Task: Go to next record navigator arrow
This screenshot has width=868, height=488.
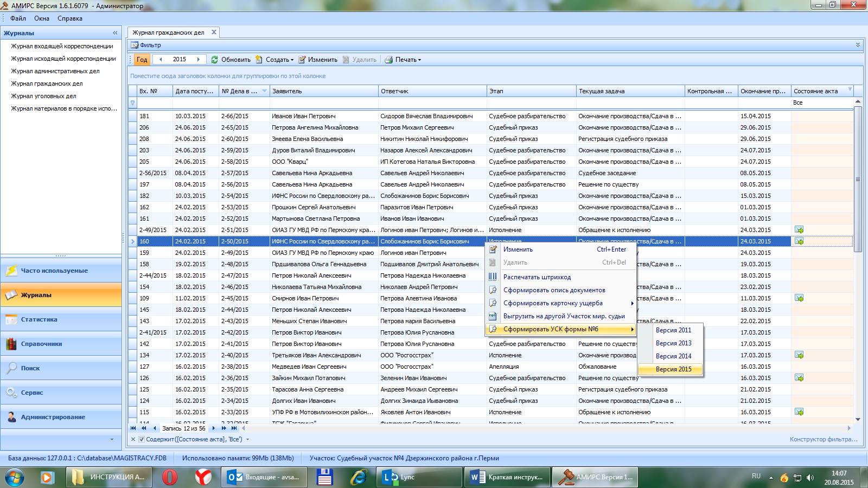Action: point(214,428)
